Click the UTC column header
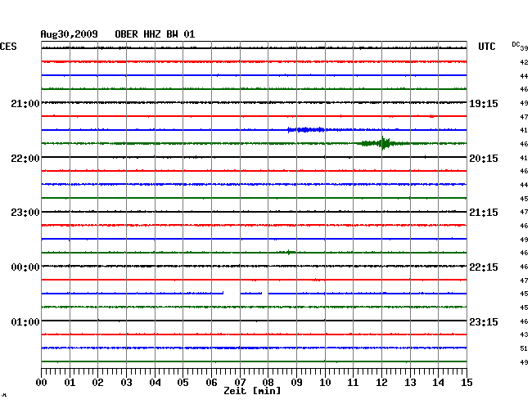Viewport: 532px width, 404px height. click(486, 47)
